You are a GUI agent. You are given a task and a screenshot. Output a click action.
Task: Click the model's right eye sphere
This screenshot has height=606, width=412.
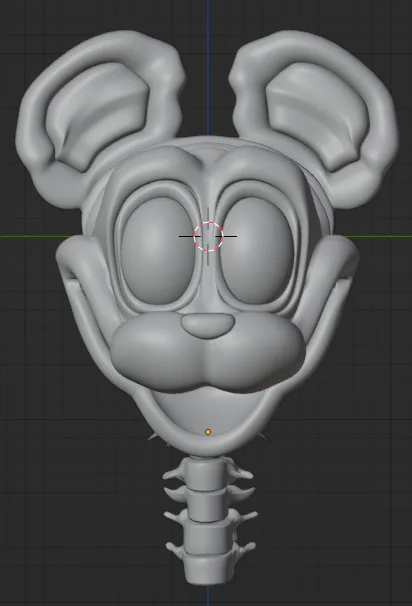click(257, 250)
